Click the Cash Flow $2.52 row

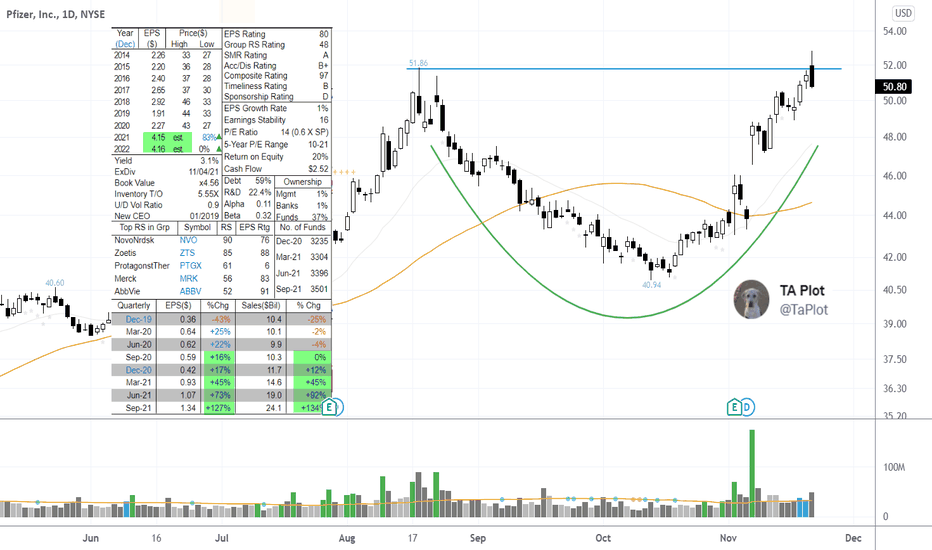[276, 169]
